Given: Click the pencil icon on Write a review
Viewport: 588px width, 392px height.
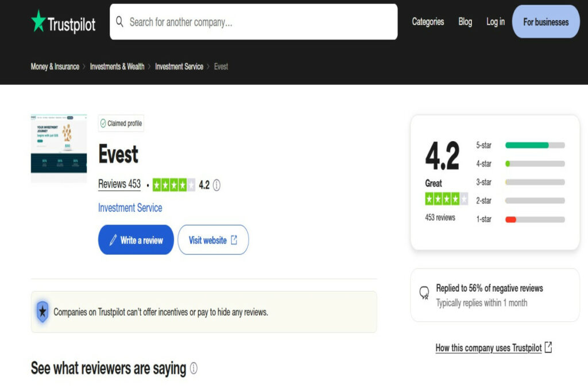Looking at the screenshot, I should pyautogui.click(x=113, y=240).
